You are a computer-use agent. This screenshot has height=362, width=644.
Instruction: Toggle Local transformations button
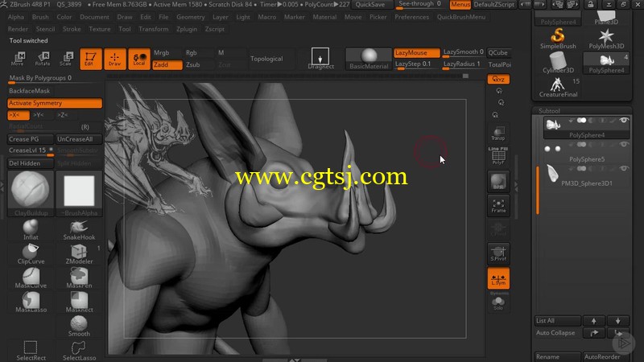click(x=139, y=59)
